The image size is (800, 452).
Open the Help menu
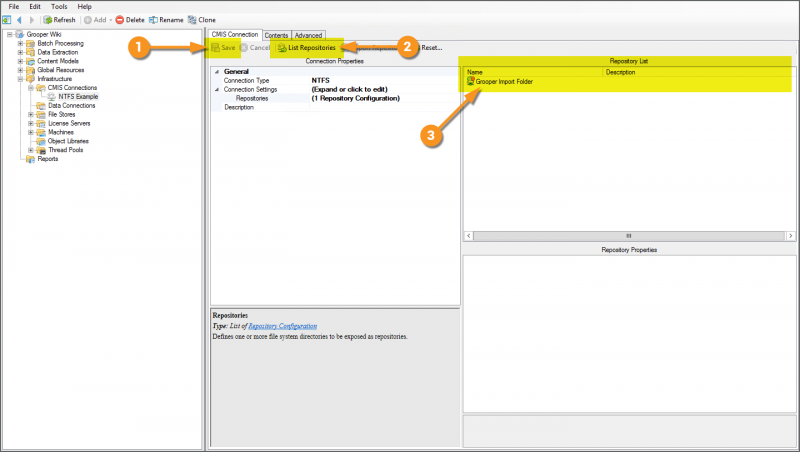point(85,7)
